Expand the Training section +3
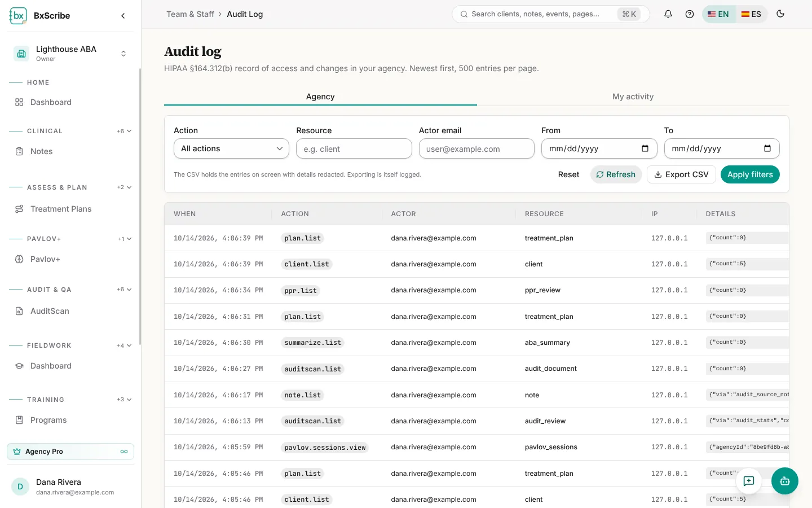The image size is (812, 508). pyautogui.click(x=125, y=400)
